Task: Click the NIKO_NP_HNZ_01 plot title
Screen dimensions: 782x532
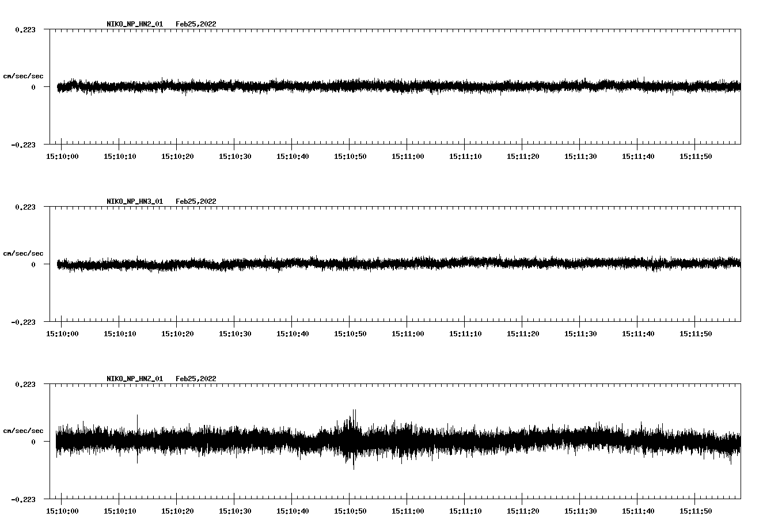Action: (135, 379)
